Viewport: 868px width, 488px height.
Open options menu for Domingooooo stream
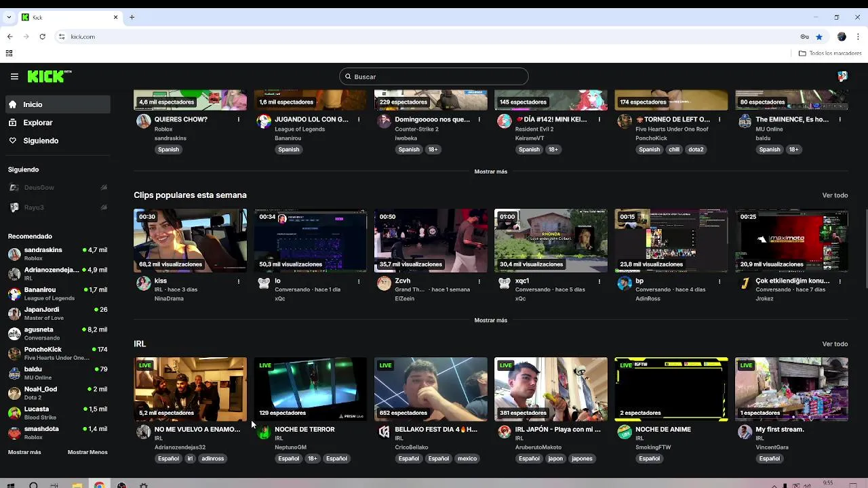click(x=479, y=119)
